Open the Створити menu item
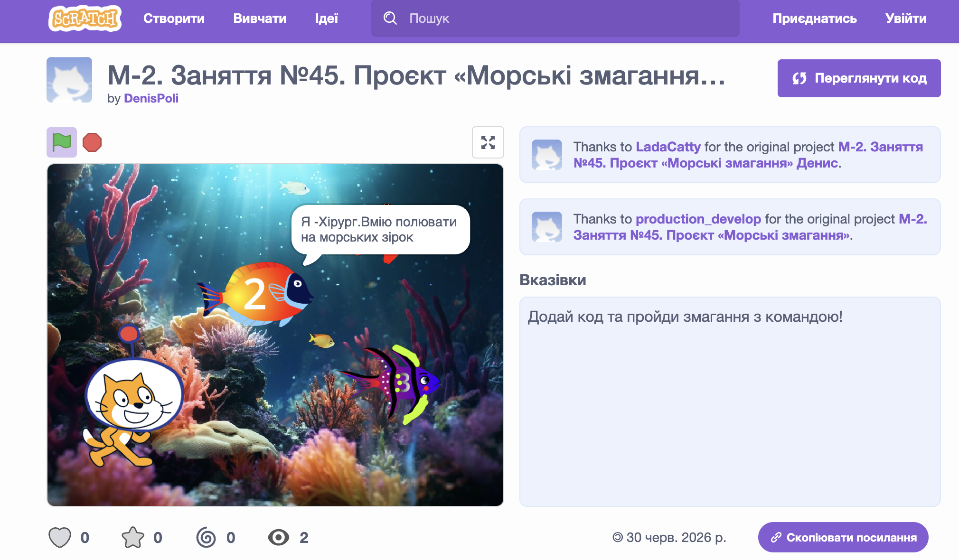The height and width of the screenshot is (560, 959). coord(174,19)
